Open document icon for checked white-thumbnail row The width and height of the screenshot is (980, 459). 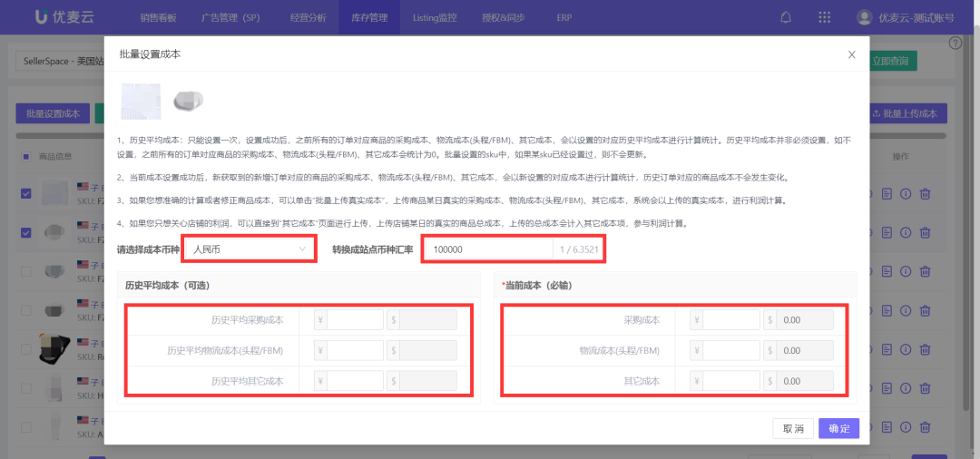pos(887,193)
